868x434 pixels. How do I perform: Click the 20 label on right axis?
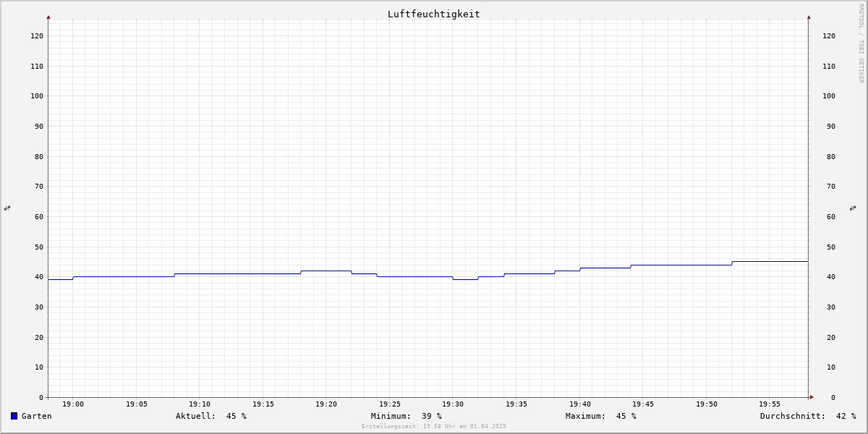point(831,337)
